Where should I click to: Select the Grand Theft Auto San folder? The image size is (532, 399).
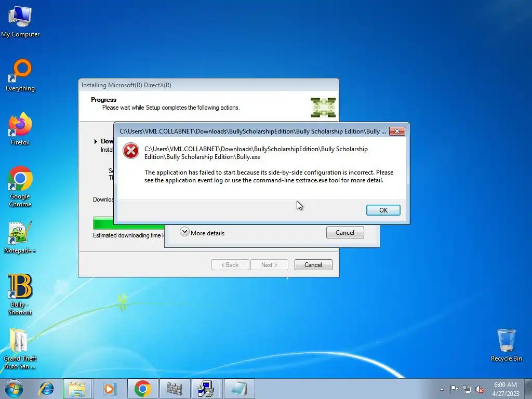click(20, 349)
